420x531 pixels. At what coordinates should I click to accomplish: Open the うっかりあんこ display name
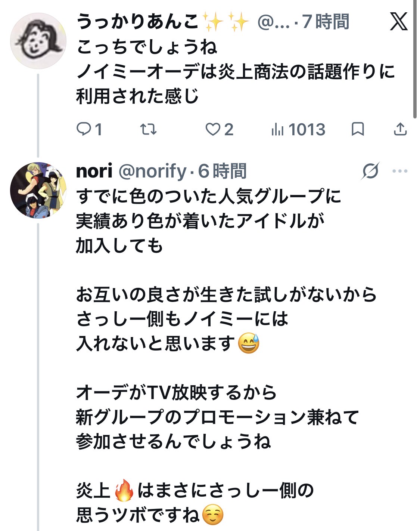(x=137, y=22)
